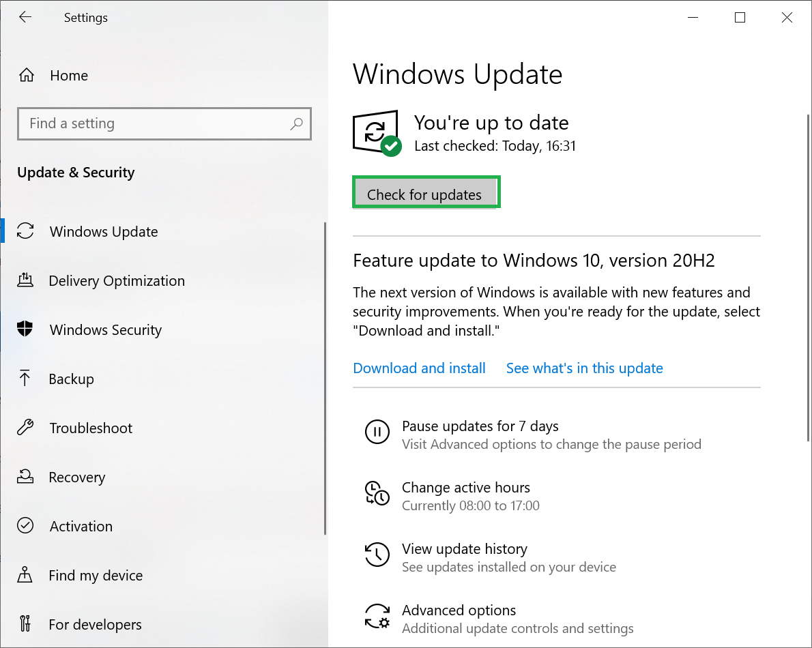
Task: Click the sidebar vertical scrollbar
Action: pyautogui.click(x=325, y=379)
